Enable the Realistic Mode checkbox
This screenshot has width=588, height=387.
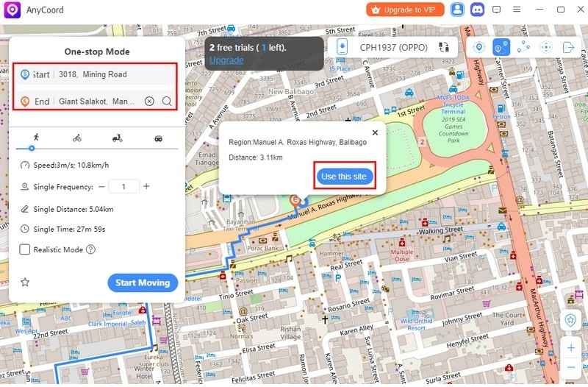(25, 249)
